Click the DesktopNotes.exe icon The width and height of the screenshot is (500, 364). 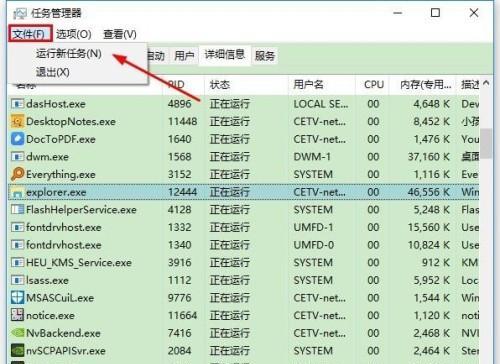coord(17,121)
